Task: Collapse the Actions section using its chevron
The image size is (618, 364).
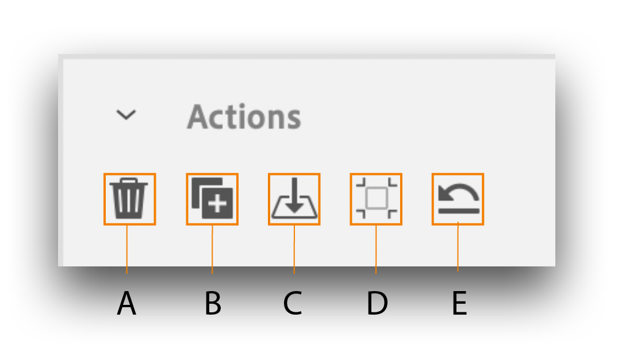Action: coord(126,115)
